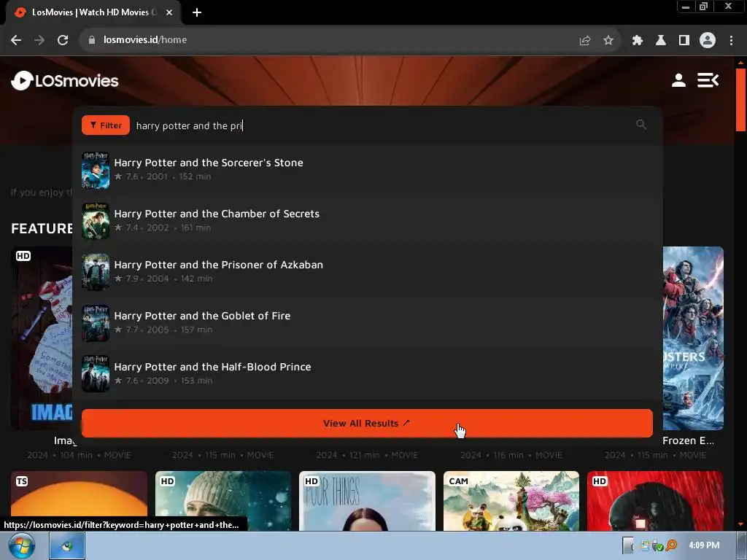Open the Poor Things movie card
The width and height of the screenshot is (747, 560).
(368, 501)
